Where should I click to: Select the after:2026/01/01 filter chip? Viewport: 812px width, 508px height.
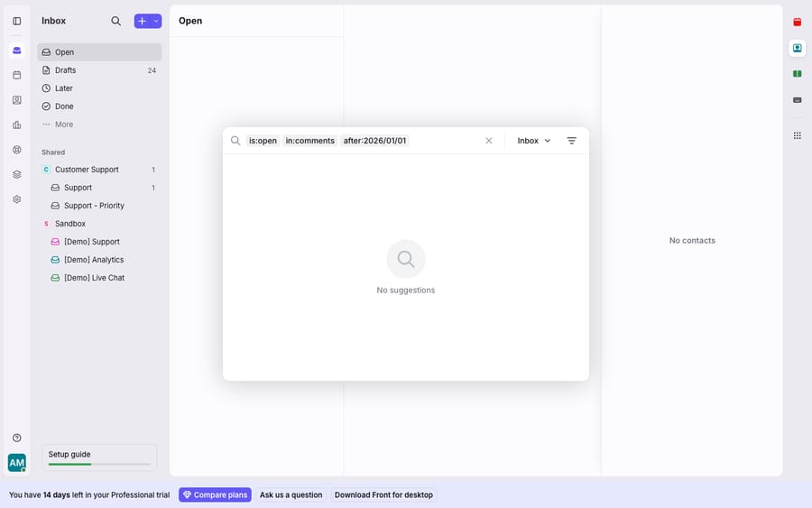click(375, 141)
